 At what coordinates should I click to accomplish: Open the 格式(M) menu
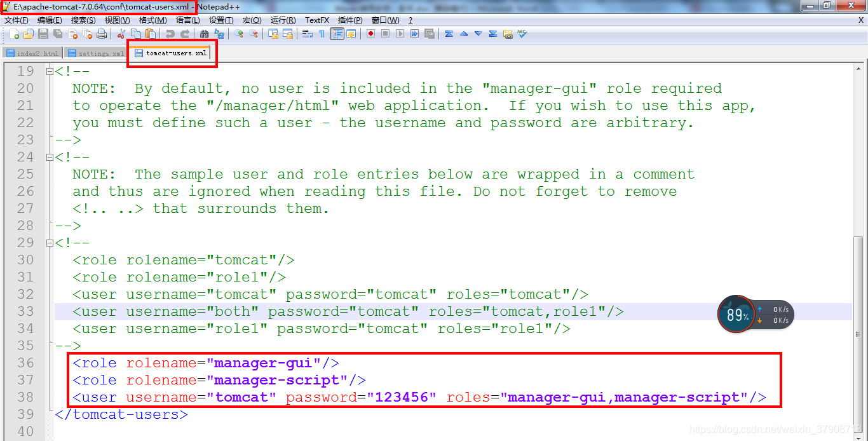pos(153,20)
